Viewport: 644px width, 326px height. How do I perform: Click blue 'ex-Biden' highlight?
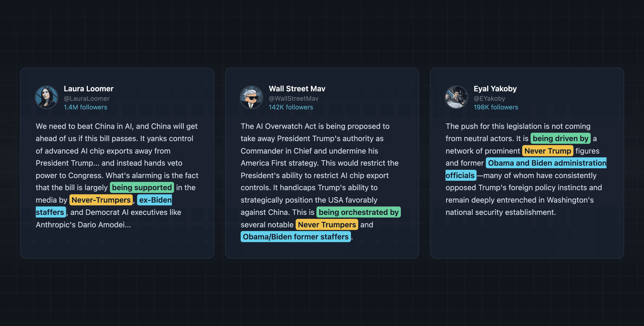pos(154,200)
